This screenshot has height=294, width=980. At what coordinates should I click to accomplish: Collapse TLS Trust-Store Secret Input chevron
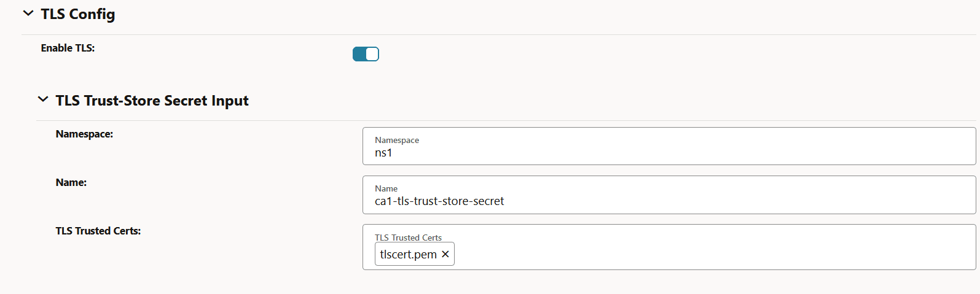coord(43,99)
